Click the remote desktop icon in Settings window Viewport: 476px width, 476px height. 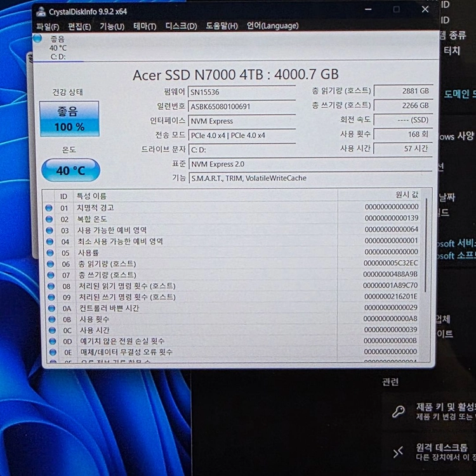(x=399, y=452)
